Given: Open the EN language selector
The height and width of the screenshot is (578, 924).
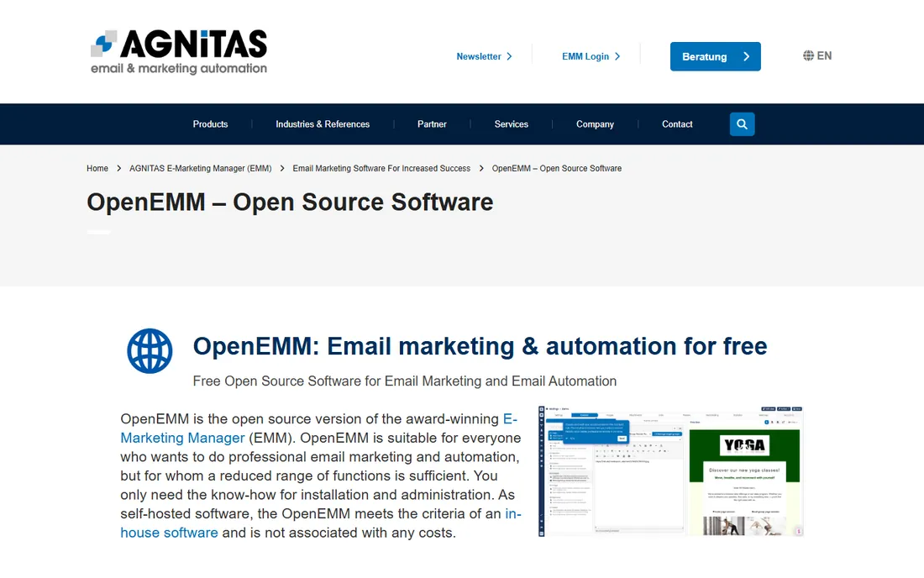Looking at the screenshot, I should 817,55.
